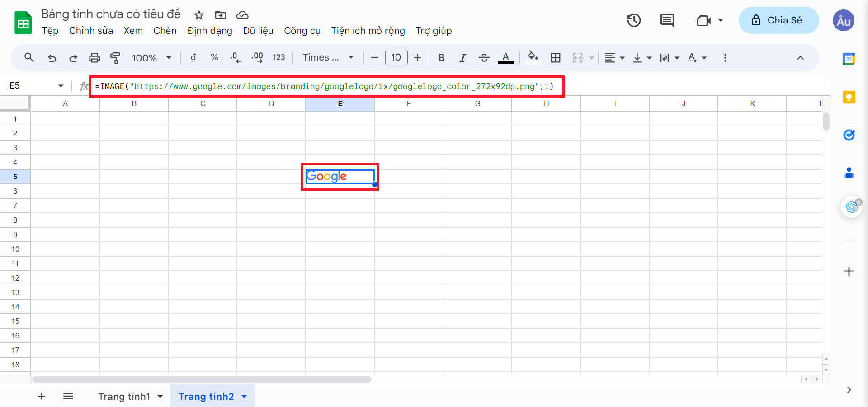The height and width of the screenshot is (407, 868).
Task: Show the all sheets list
Action: 68,396
